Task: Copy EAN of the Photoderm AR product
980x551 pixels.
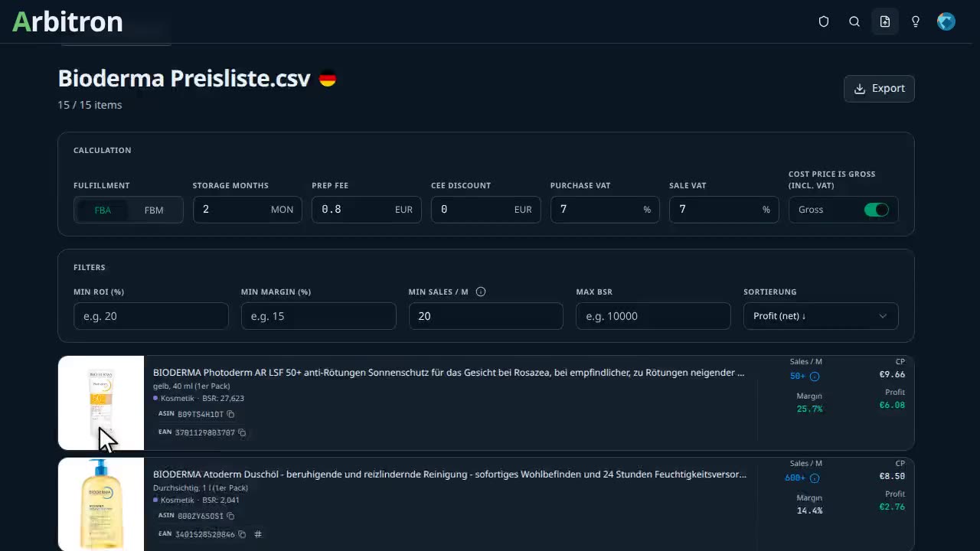Action: [x=242, y=432]
